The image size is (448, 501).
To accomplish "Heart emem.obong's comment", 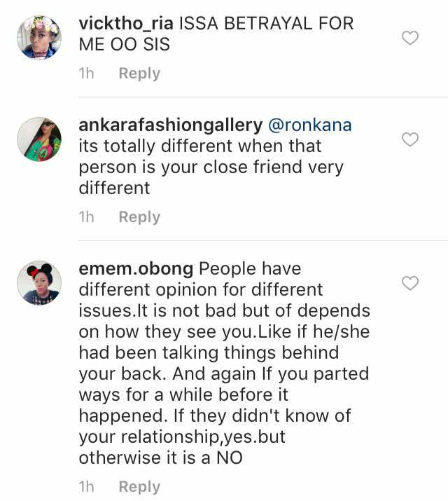I will point(410,282).
